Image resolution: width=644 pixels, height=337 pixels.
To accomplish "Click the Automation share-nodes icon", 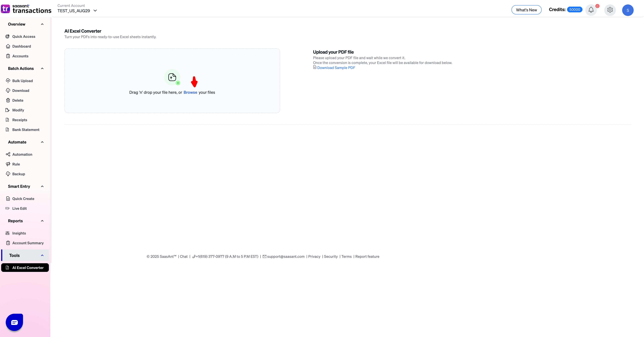I will pyautogui.click(x=8, y=154).
